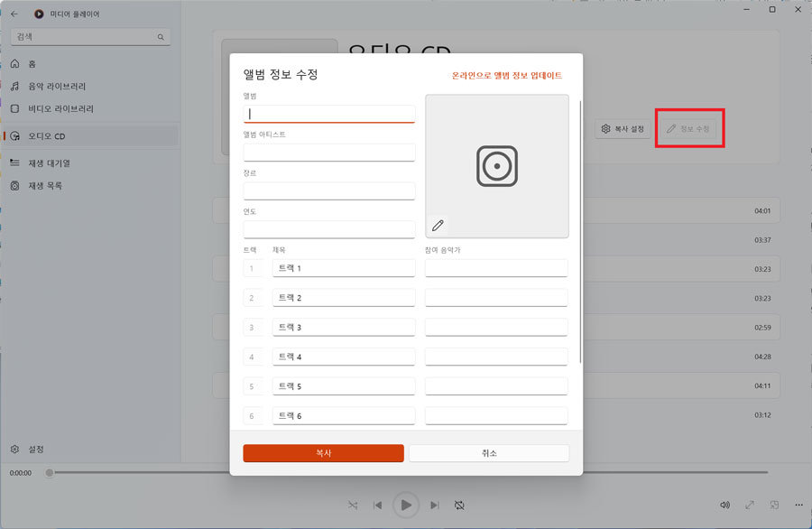
Task: Click the back arrow in the title bar
Action: point(14,14)
